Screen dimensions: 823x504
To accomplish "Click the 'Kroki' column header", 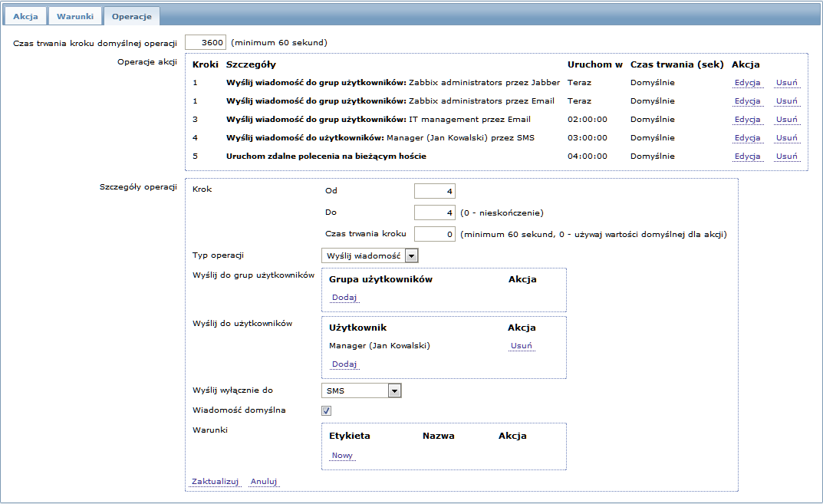I will coord(206,64).
